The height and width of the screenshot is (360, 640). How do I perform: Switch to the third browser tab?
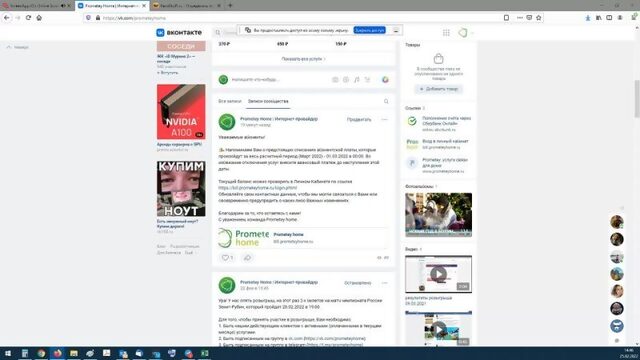click(x=186, y=6)
